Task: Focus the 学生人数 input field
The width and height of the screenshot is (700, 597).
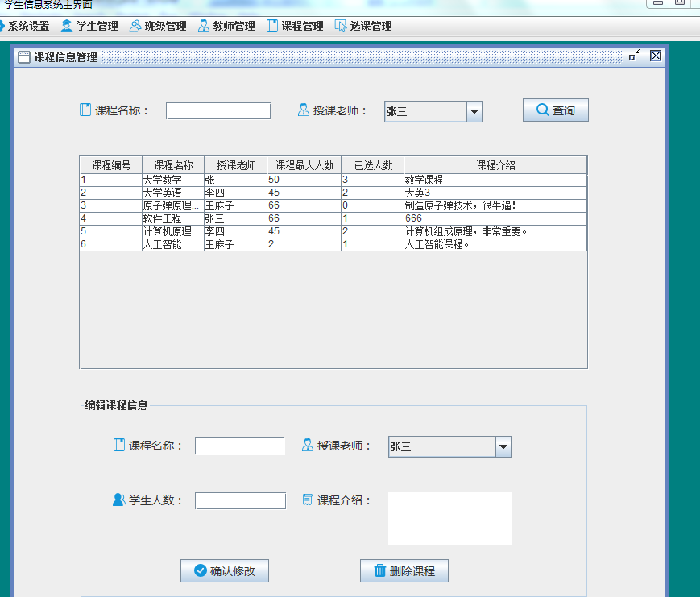Action: [240, 501]
